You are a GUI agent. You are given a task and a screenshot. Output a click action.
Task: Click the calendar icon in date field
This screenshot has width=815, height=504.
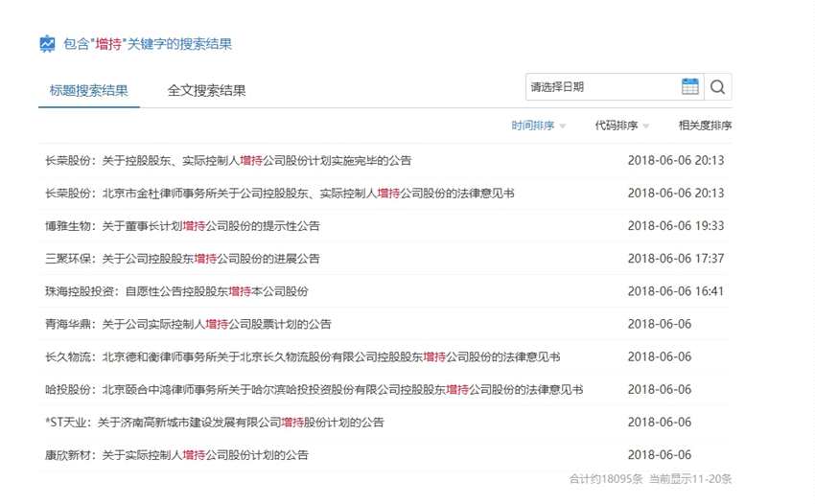(689, 87)
